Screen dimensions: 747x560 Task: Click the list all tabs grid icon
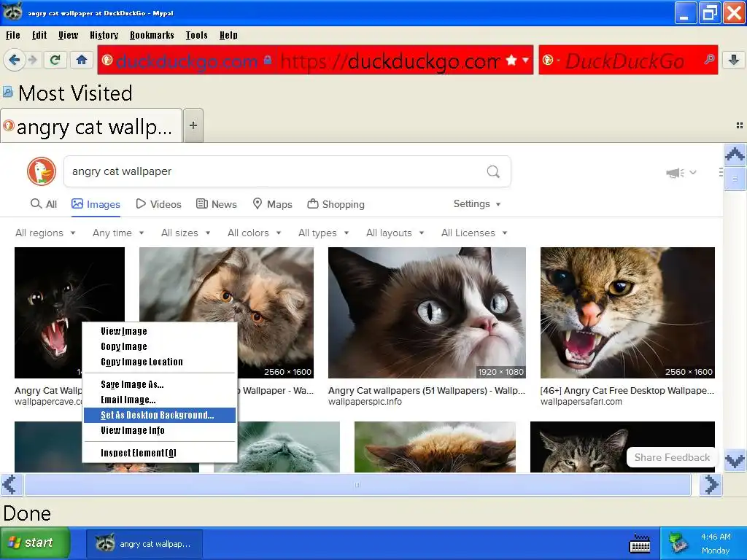(740, 125)
